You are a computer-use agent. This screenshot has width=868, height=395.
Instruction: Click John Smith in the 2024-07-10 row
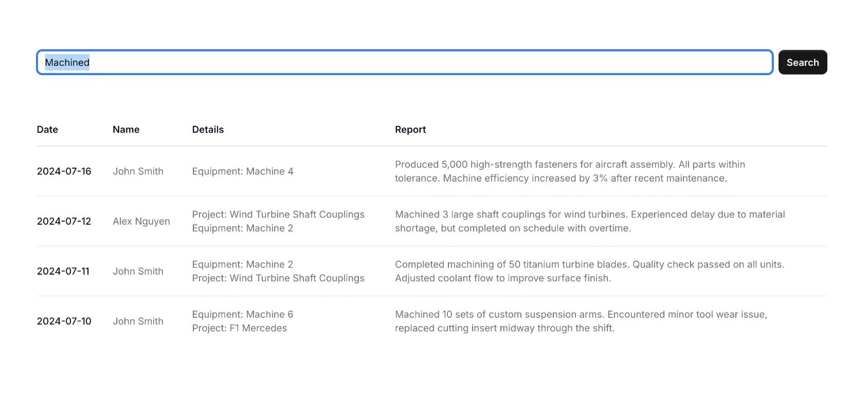(138, 321)
